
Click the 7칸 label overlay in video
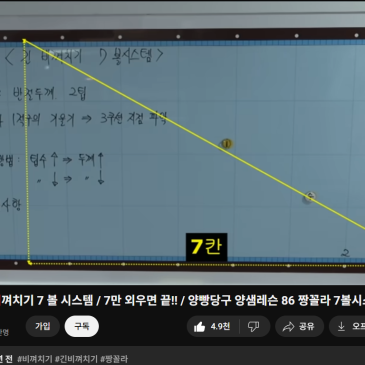(x=206, y=247)
